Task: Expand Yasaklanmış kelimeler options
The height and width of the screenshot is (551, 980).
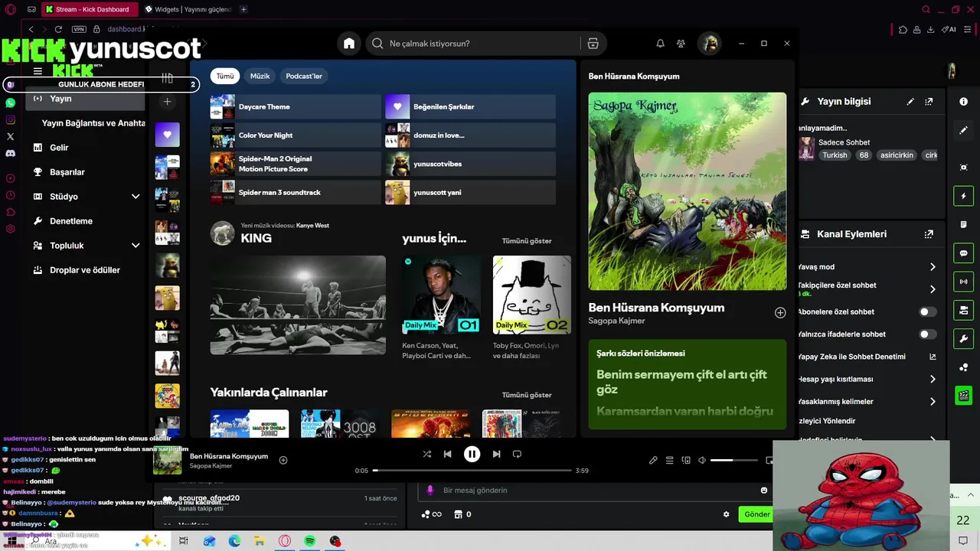Action: (933, 402)
